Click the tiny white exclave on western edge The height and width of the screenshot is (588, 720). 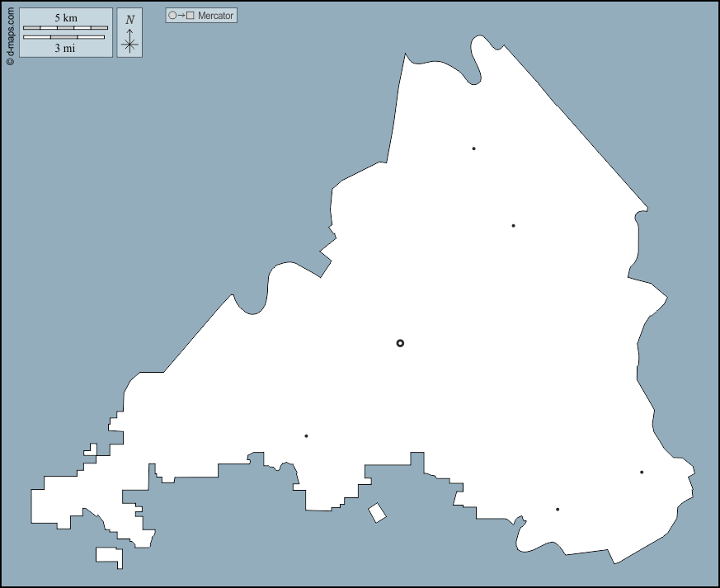(90, 449)
